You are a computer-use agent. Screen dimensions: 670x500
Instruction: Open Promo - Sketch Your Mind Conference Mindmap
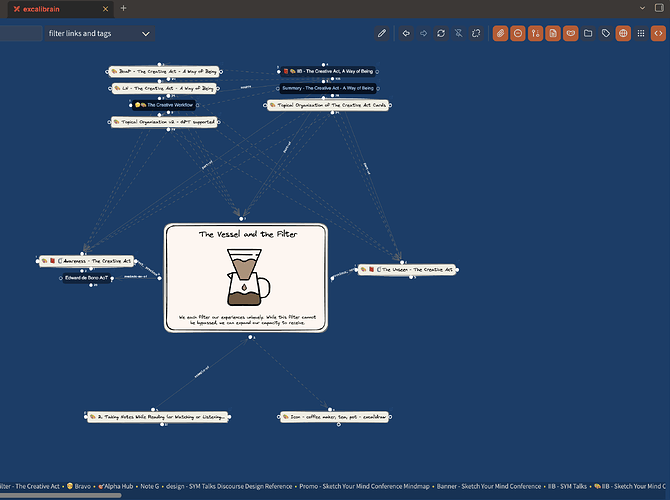(x=364, y=486)
